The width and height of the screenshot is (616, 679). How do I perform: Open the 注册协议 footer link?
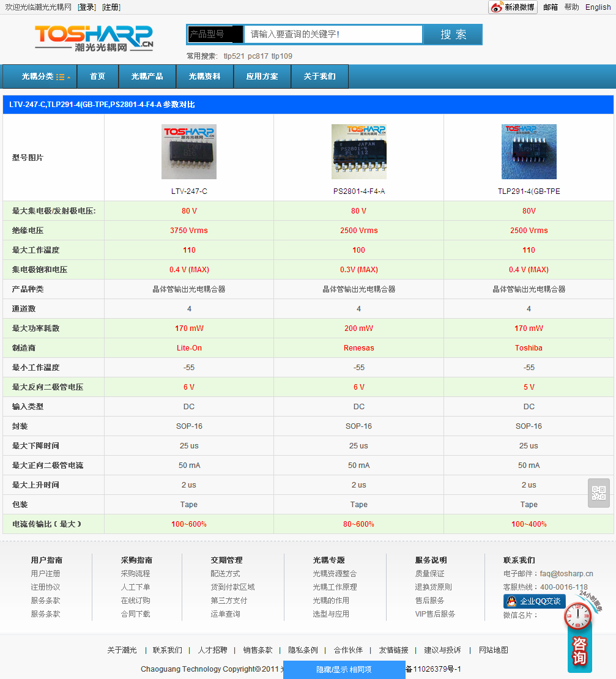click(x=45, y=587)
